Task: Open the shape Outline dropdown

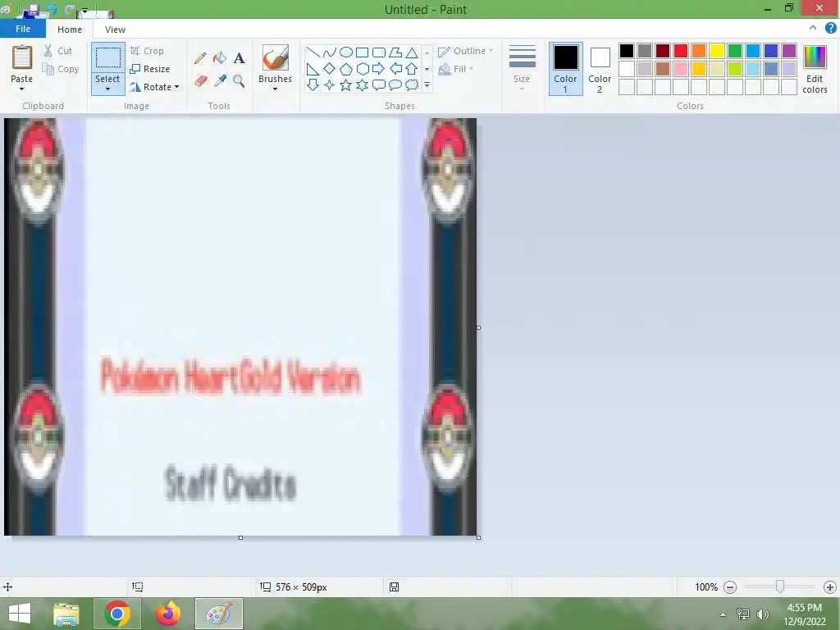Action: (465, 51)
